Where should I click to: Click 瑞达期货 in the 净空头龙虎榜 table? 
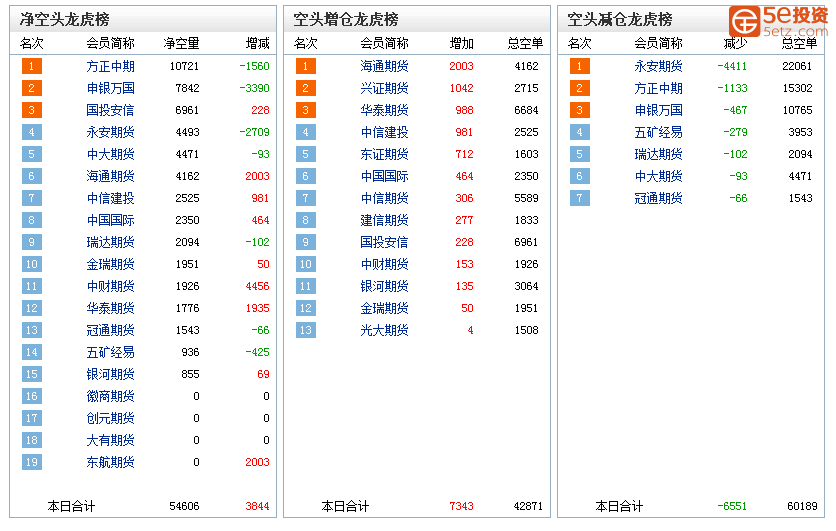[110, 242]
